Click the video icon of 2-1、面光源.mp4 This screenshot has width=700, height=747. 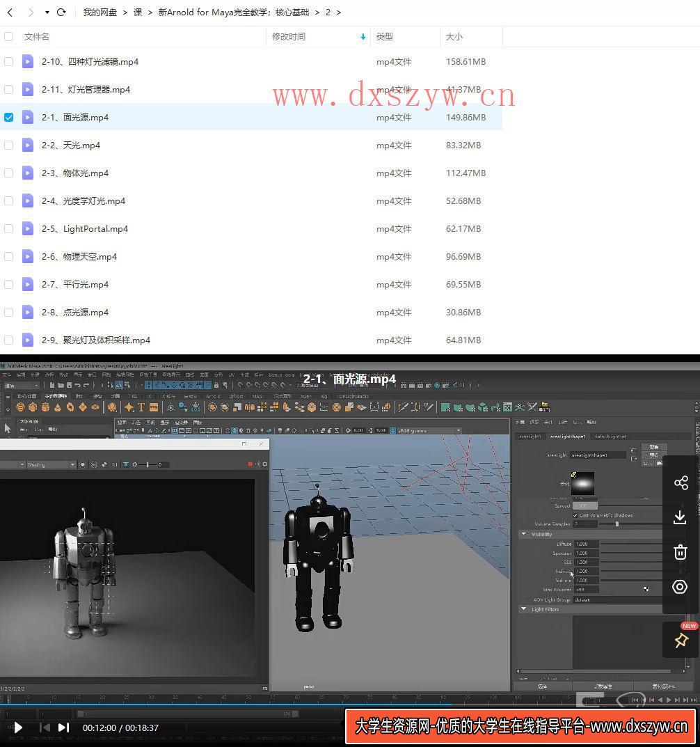coord(28,117)
